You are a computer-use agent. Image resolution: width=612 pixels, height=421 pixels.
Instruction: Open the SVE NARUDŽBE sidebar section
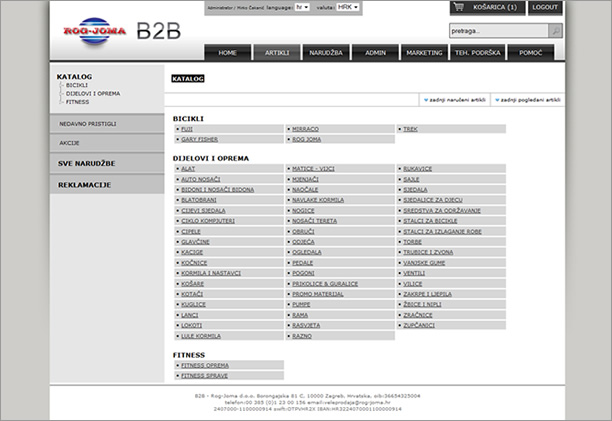tap(86, 162)
